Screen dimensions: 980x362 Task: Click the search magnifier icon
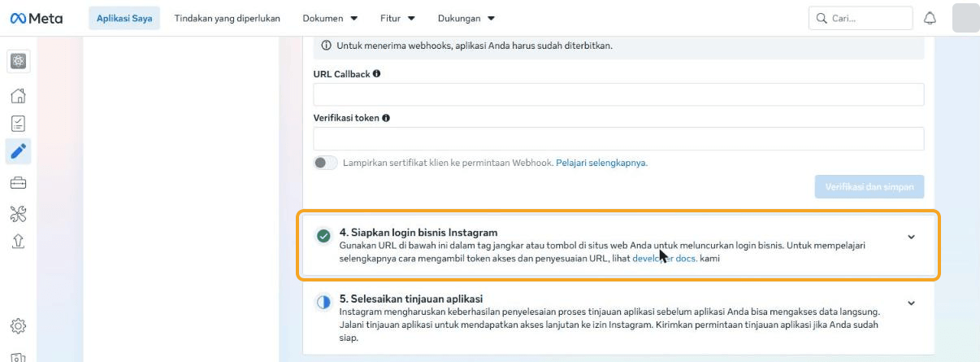click(822, 18)
